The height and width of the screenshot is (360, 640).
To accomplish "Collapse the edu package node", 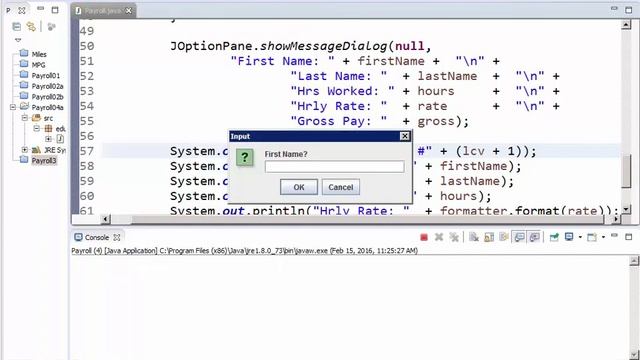I will click(x=36, y=128).
